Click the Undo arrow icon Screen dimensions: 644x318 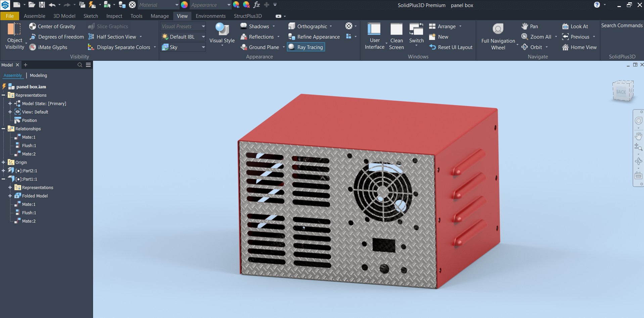[x=52, y=5]
